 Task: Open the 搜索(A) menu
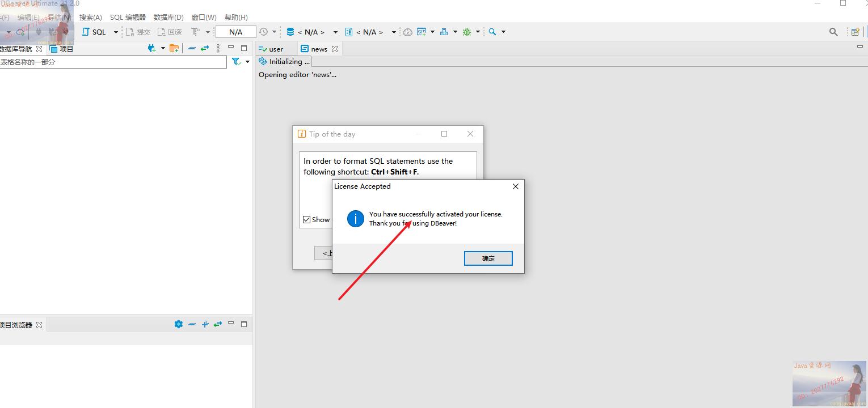point(91,18)
